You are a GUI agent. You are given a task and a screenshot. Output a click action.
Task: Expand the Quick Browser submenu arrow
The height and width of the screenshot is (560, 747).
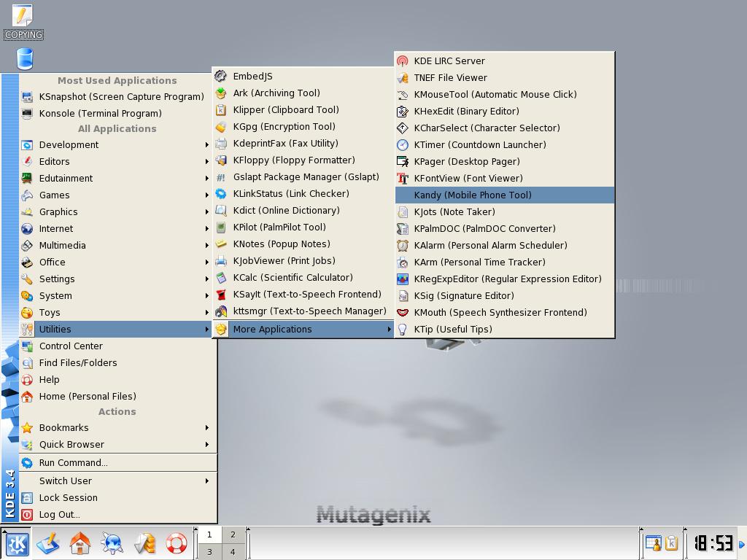(x=206, y=444)
